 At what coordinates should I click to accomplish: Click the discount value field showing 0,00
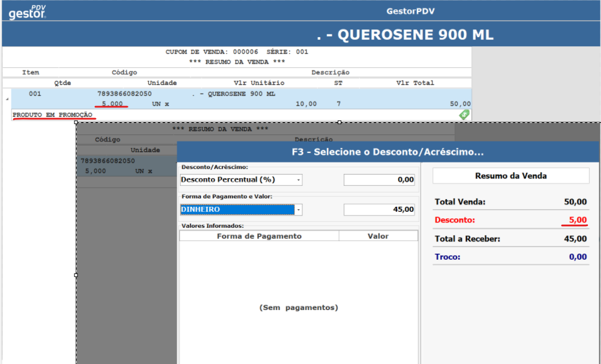[x=380, y=179]
